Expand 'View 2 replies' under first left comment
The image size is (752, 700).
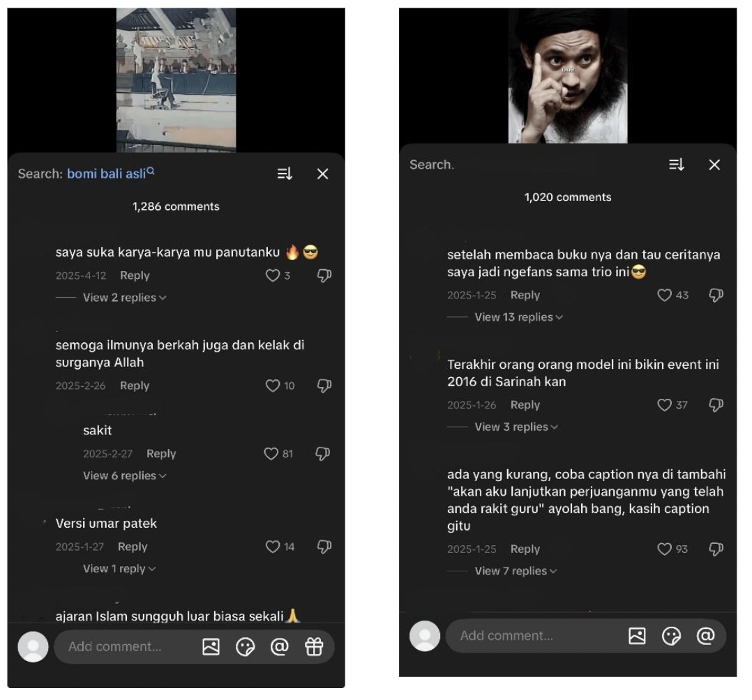click(x=124, y=298)
